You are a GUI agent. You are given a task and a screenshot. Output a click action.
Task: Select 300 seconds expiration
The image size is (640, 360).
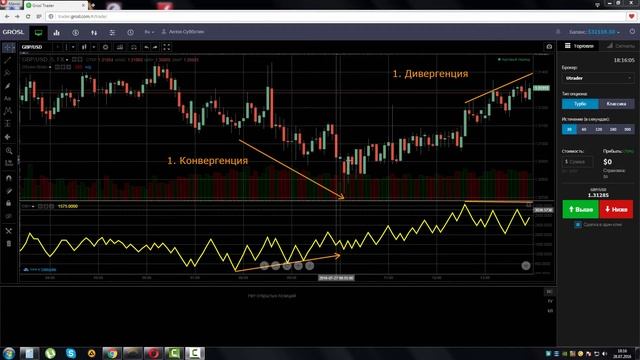point(627,129)
